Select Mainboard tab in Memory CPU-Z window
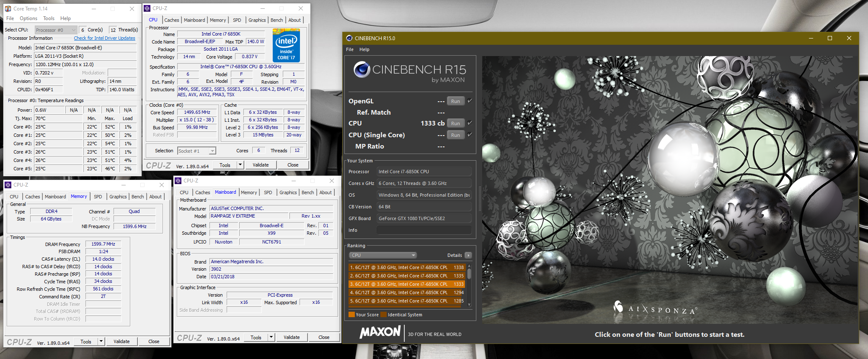Image resolution: width=868 pixels, height=359 pixels. point(55,197)
